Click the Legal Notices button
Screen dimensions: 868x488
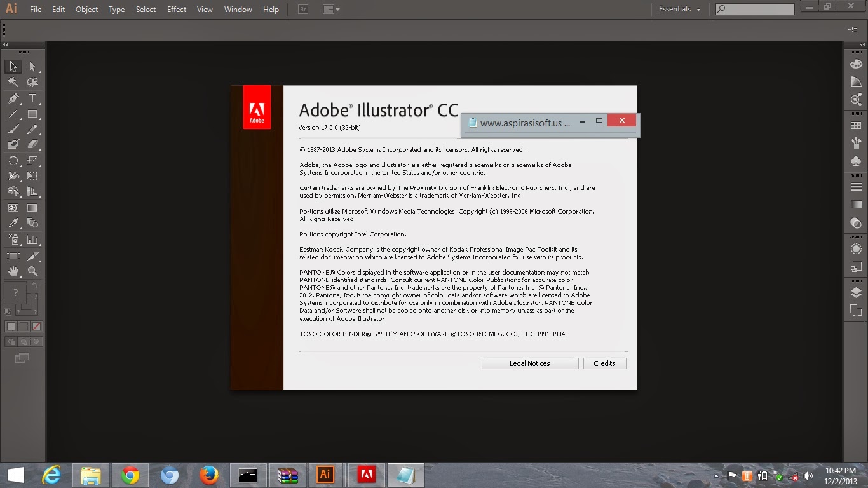(530, 363)
